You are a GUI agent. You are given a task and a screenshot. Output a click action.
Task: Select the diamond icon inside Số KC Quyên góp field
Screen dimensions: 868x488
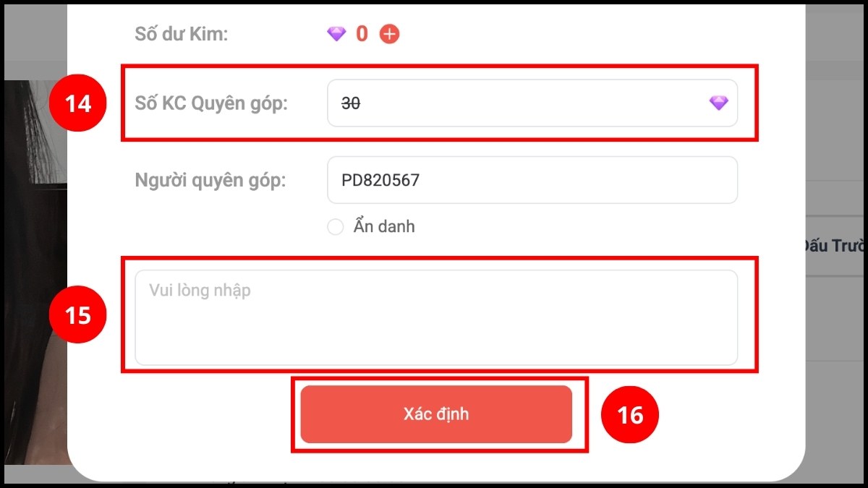(718, 103)
